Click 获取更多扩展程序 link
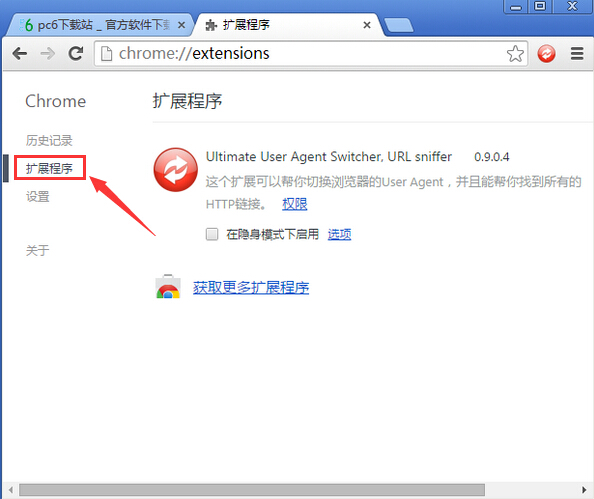Screen dimensions: 594x499 [251, 288]
